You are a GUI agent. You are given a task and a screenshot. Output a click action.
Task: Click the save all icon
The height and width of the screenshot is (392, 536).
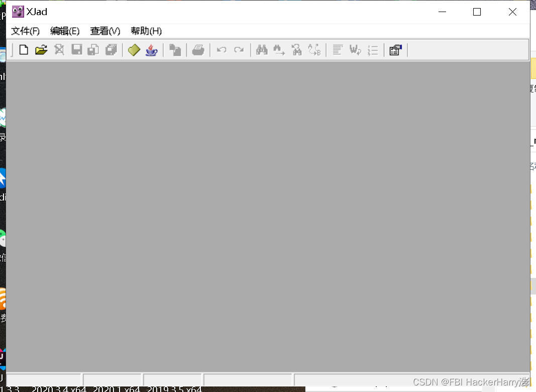(111, 50)
